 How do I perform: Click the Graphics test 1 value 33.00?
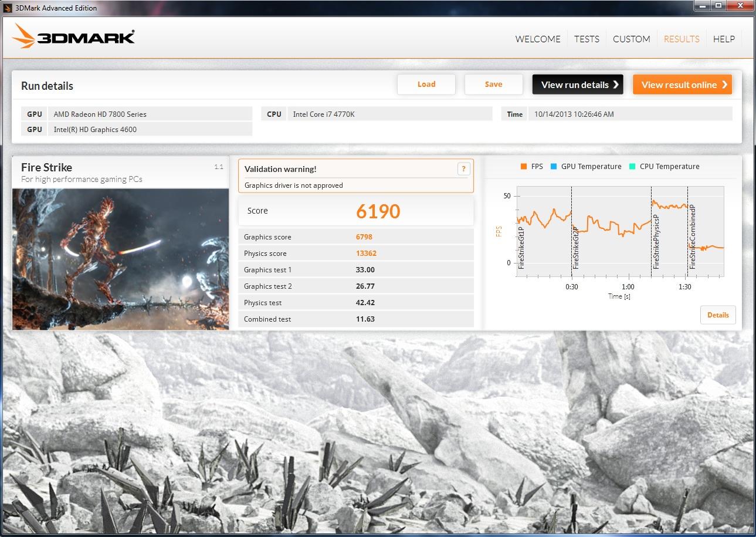click(365, 270)
